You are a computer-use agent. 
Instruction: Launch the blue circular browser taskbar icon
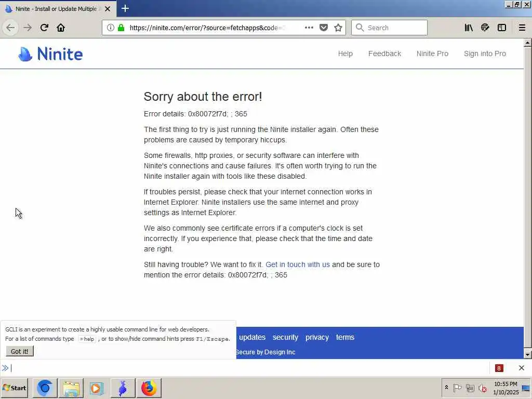point(45,388)
